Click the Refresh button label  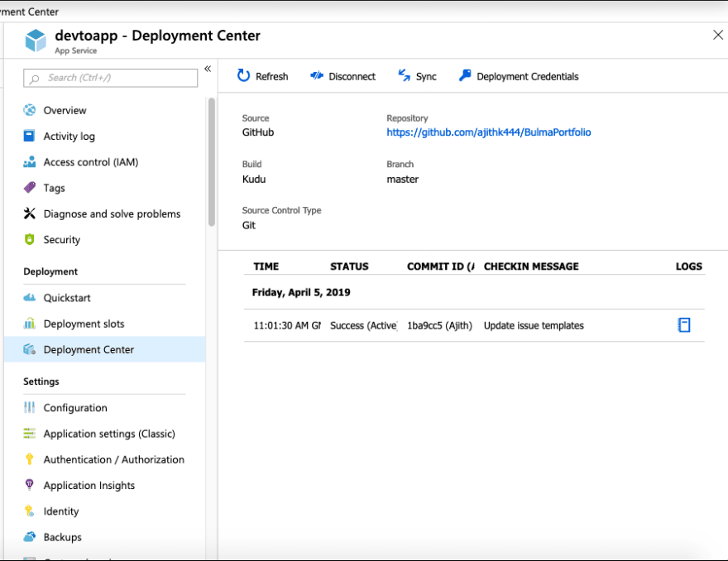[271, 76]
